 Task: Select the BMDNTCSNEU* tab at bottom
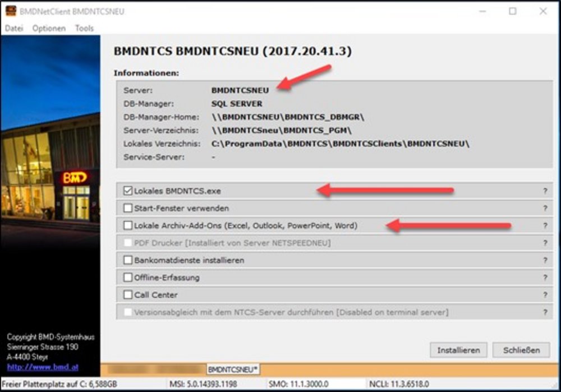click(x=233, y=370)
